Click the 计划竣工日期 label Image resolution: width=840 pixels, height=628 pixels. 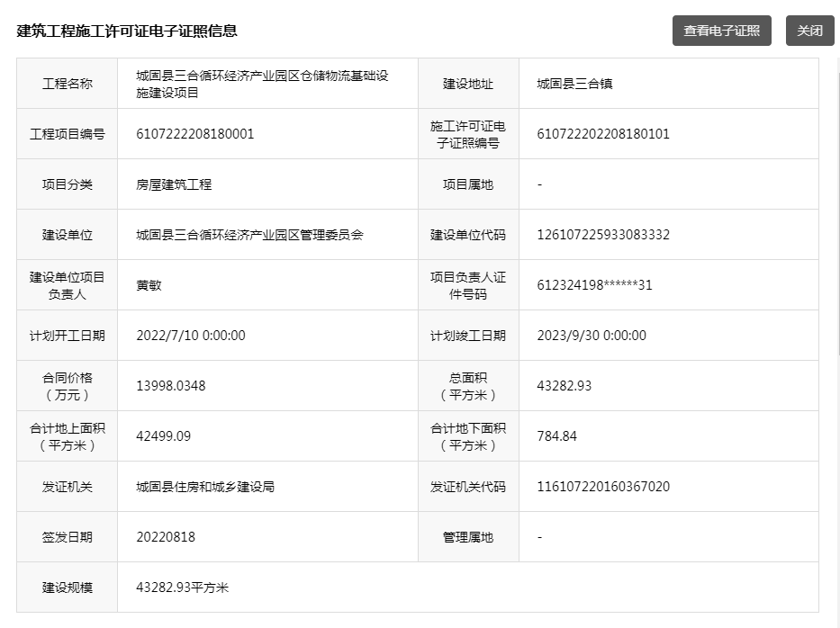(x=468, y=336)
